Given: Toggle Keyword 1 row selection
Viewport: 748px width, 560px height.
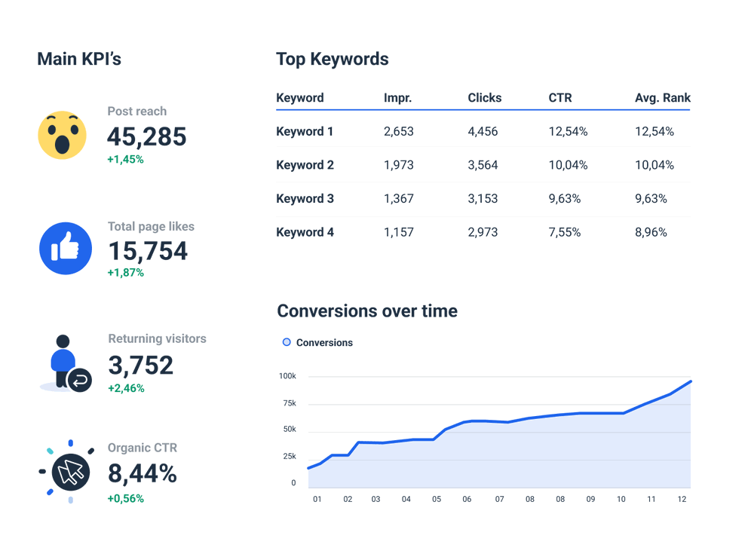Looking at the screenshot, I should coord(305,131).
